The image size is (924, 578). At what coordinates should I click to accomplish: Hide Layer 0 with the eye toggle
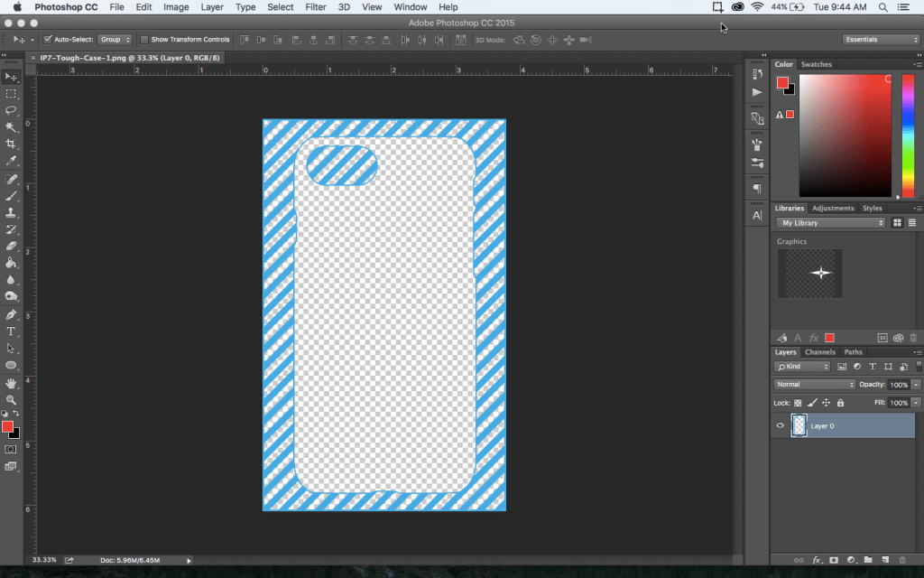tap(780, 425)
